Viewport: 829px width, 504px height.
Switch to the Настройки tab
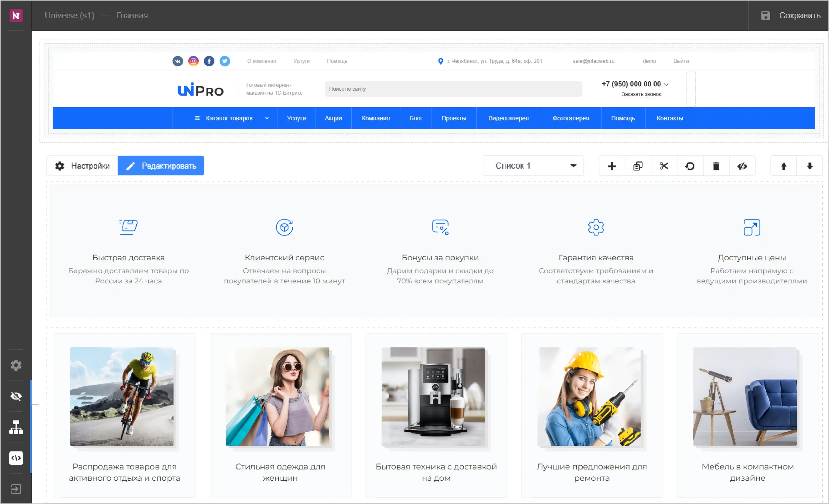pyautogui.click(x=83, y=166)
